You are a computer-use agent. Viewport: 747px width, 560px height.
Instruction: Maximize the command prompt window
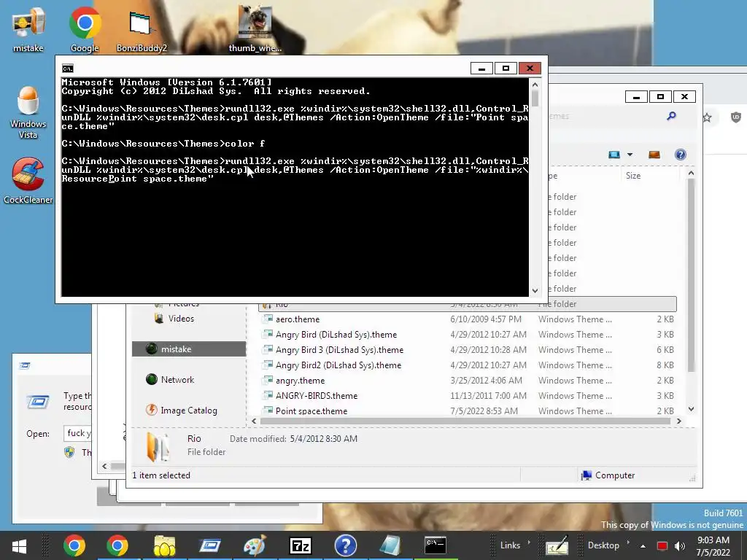point(506,69)
